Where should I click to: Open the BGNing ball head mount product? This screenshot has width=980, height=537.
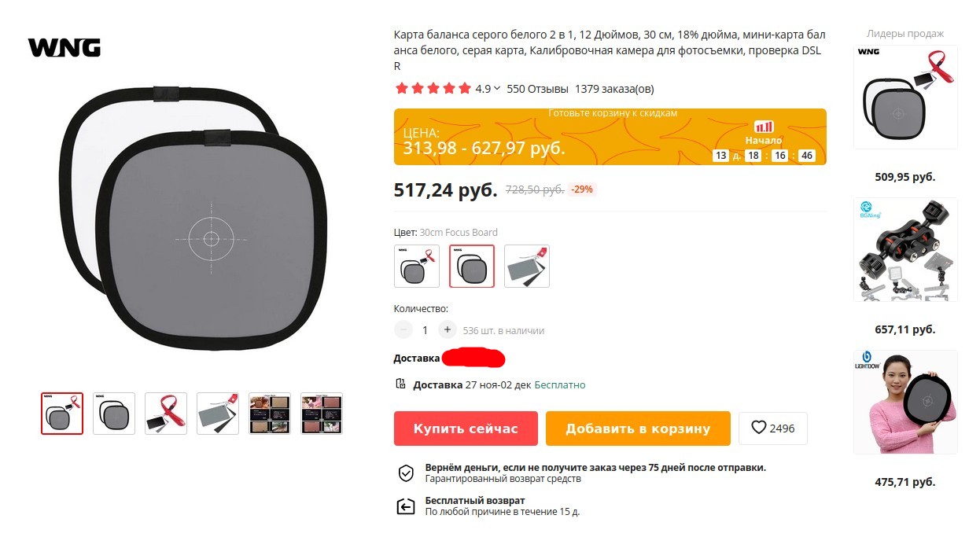click(905, 250)
